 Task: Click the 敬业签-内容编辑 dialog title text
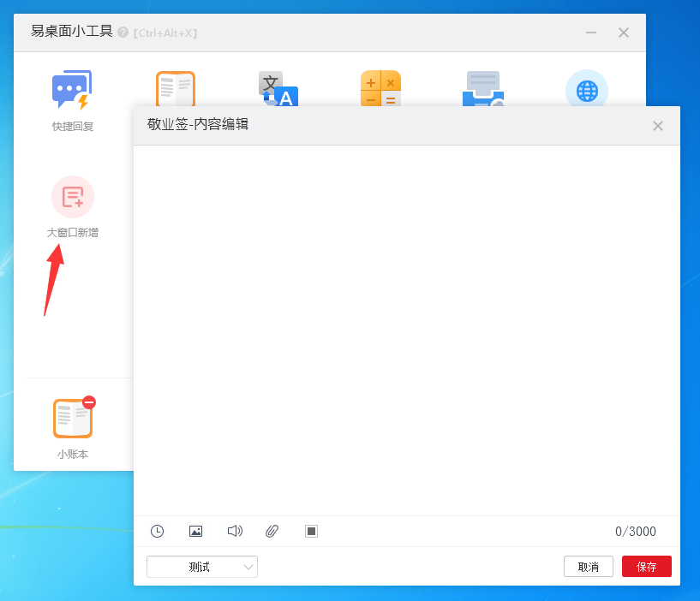(198, 124)
